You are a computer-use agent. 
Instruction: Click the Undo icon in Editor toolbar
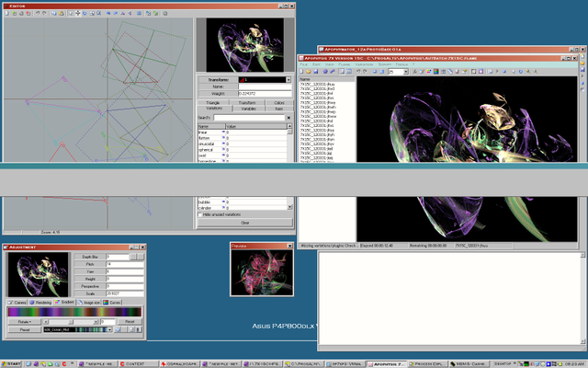tap(37, 14)
